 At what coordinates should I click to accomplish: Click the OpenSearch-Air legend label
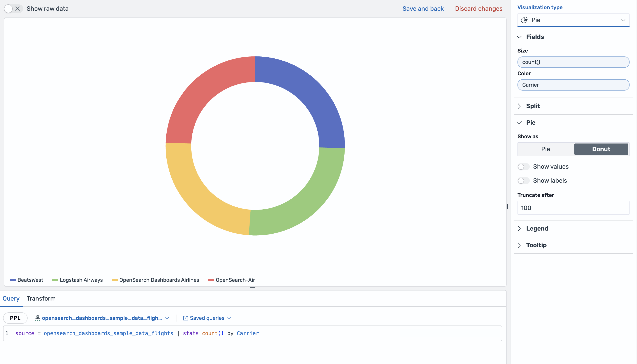[x=235, y=280]
